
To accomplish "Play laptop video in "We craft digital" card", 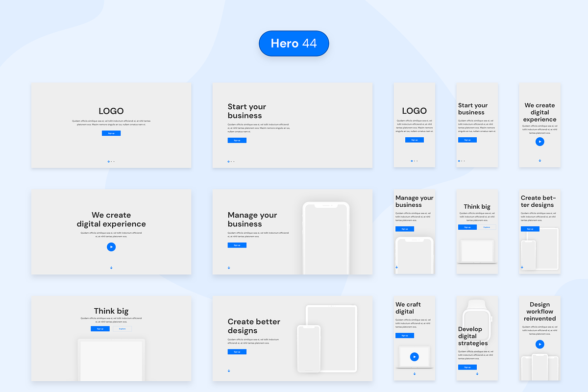I will point(415,357).
